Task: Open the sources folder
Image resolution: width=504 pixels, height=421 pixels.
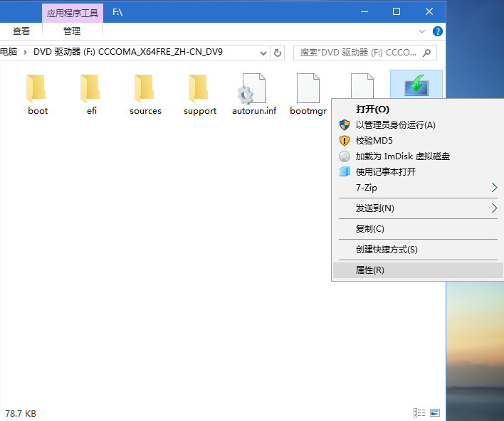Action: [x=145, y=94]
